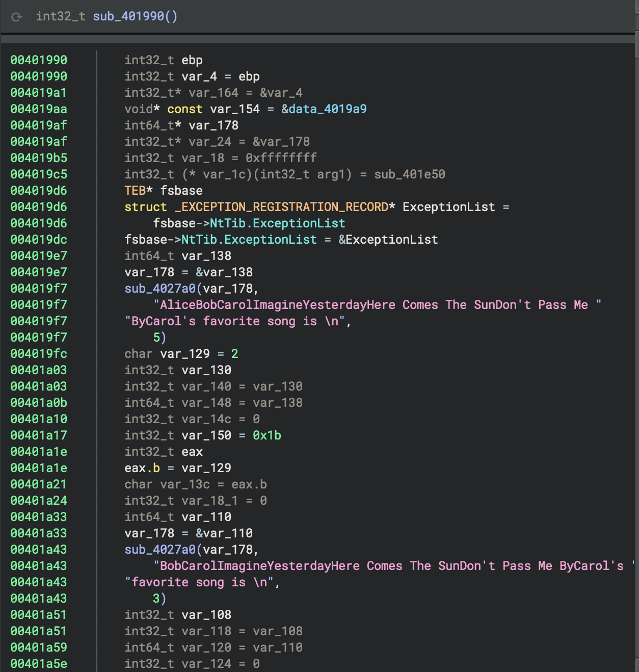The image size is (639, 672).
Task: Click the address 004019fc
Action: (x=39, y=354)
